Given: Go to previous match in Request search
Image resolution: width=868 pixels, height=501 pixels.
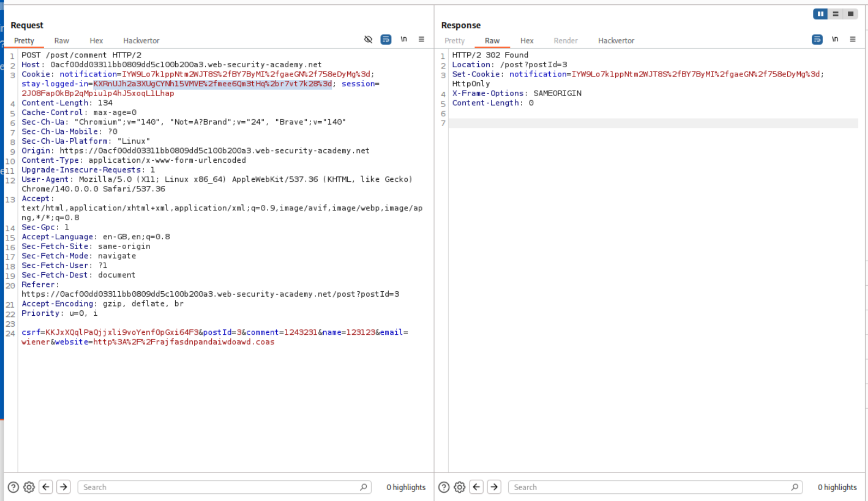Looking at the screenshot, I should pos(46,487).
